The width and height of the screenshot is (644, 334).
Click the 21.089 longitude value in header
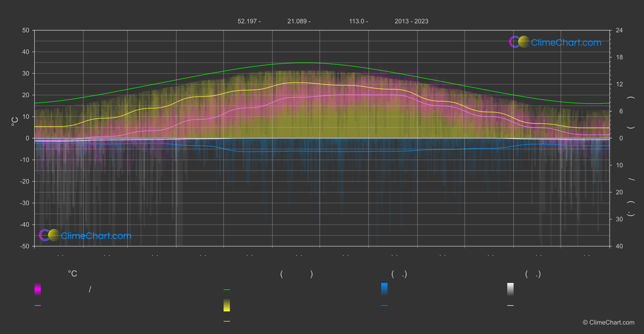point(299,21)
